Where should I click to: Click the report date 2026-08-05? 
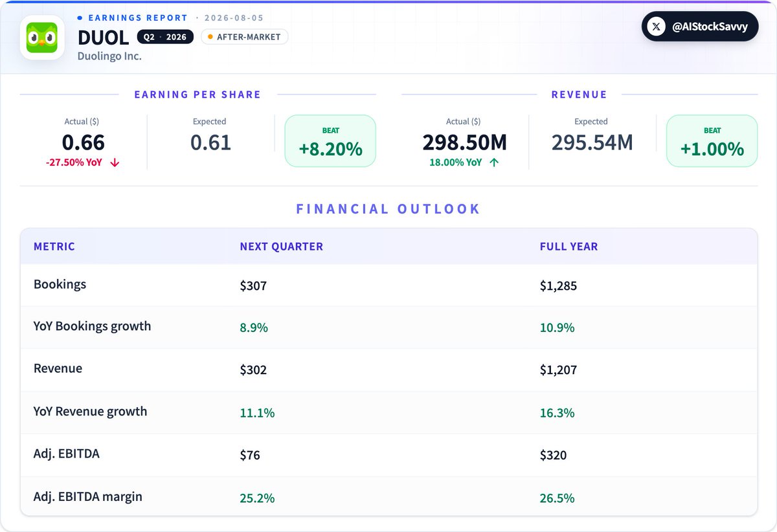234,18
